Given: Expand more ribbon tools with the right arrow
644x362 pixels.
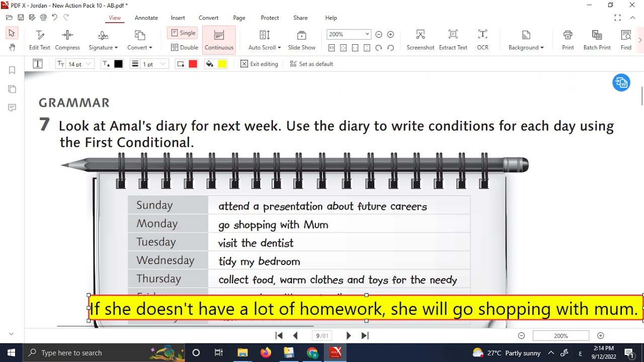Looking at the screenshot, I should [x=640, y=40].
